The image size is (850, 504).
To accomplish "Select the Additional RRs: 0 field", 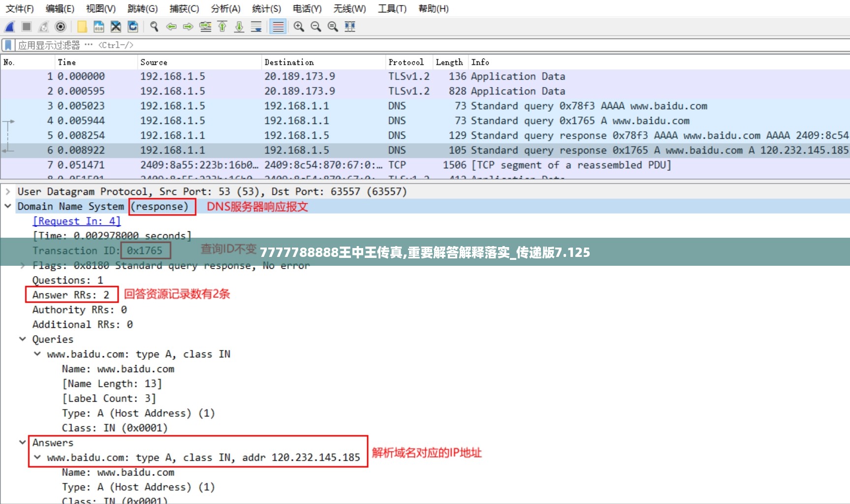I will pos(83,324).
